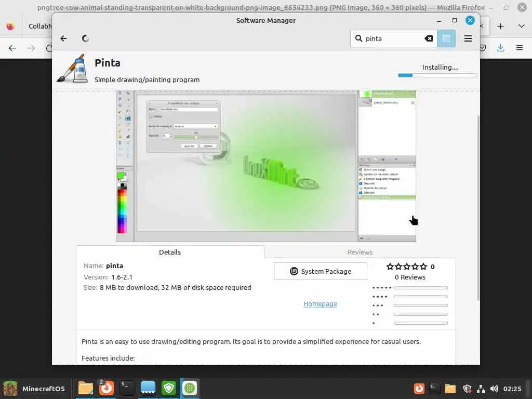Click the loading spinner icon in Software Manager
532x399 pixels.
click(85, 38)
